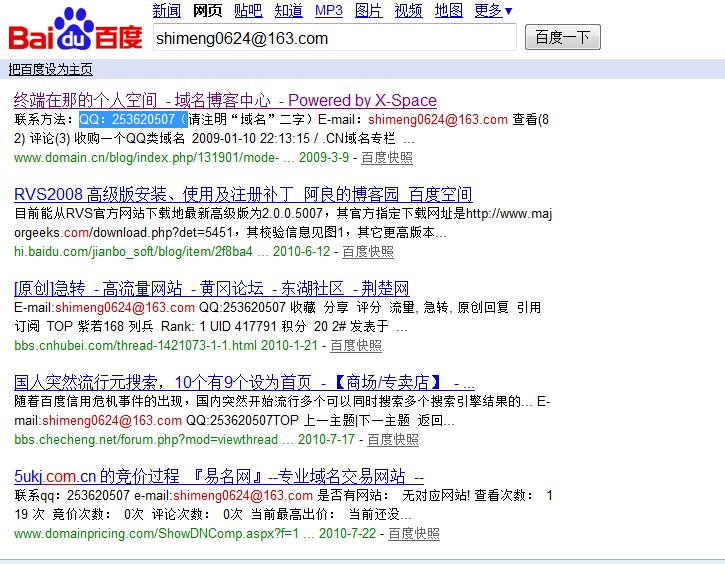Image resolution: width=725 pixels, height=564 pixels.
Task: Focus the search box with shimeng0624@163.com
Action: tap(335, 37)
